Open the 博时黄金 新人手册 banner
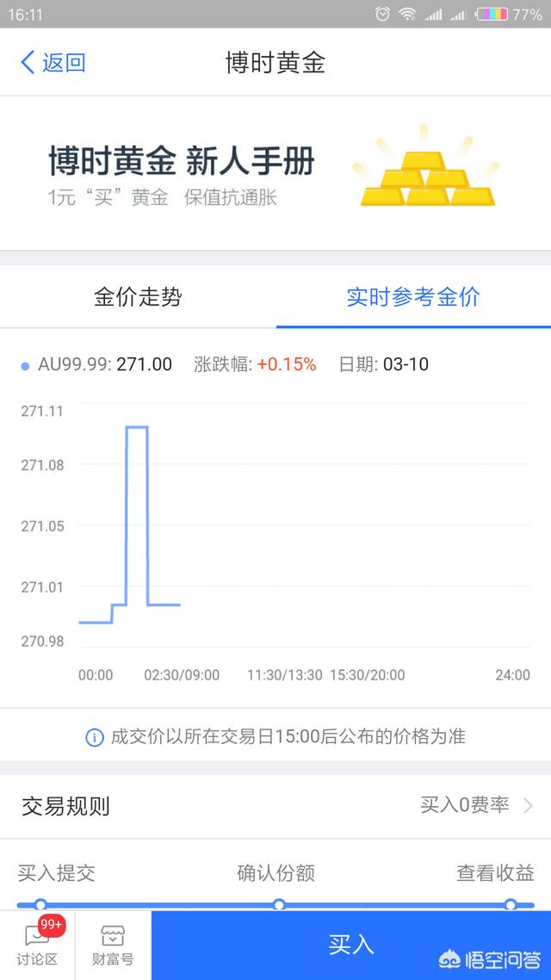 tap(275, 173)
